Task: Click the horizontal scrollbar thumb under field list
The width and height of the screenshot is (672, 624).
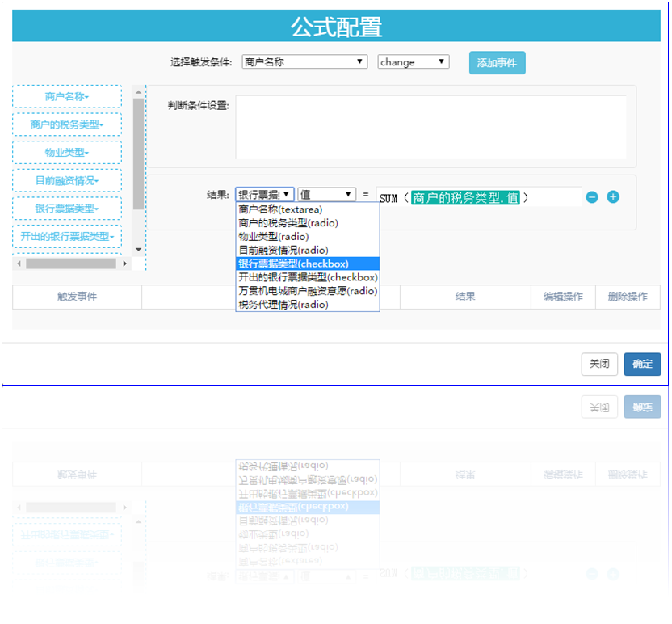Action: pyautogui.click(x=71, y=264)
